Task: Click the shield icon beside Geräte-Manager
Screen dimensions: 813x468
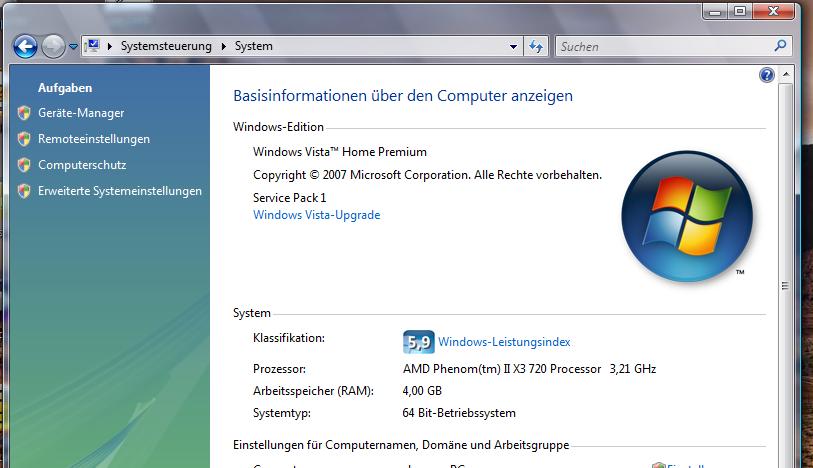Action: click(x=24, y=113)
